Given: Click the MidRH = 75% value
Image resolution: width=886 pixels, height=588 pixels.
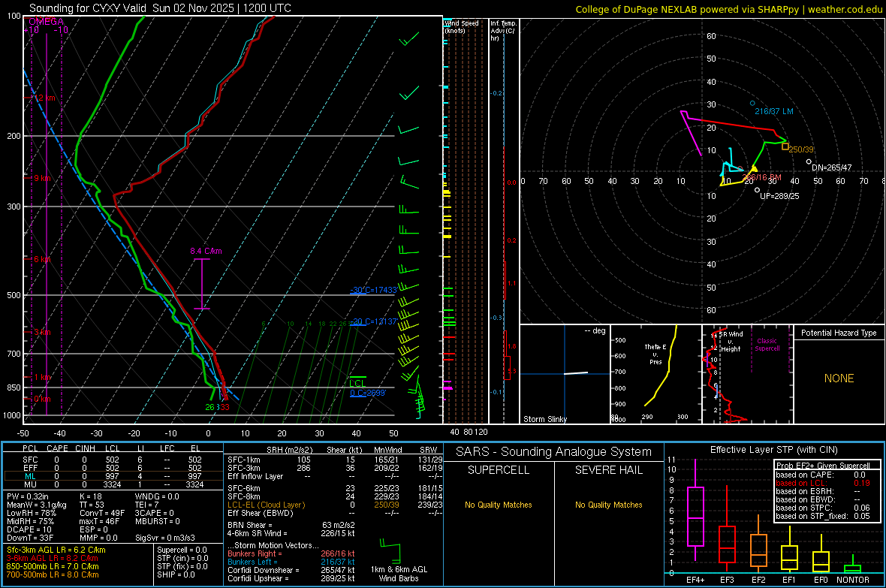Looking at the screenshot, I should tap(30, 521).
